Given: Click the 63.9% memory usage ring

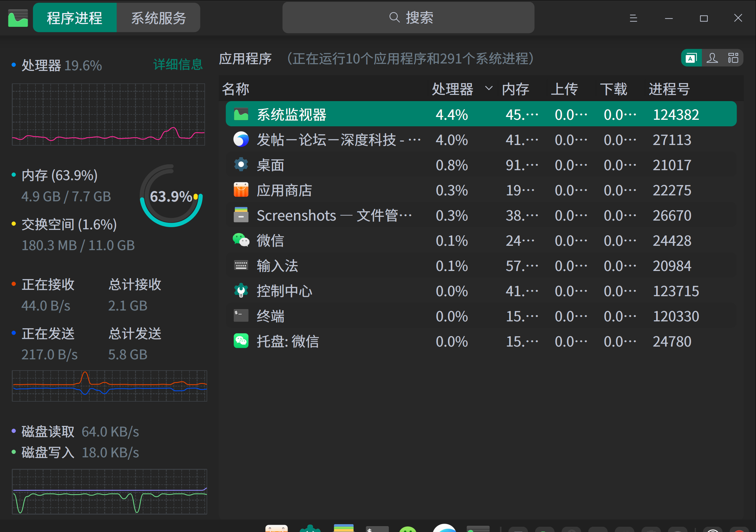Looking at the screenshot, I should 171,196.
